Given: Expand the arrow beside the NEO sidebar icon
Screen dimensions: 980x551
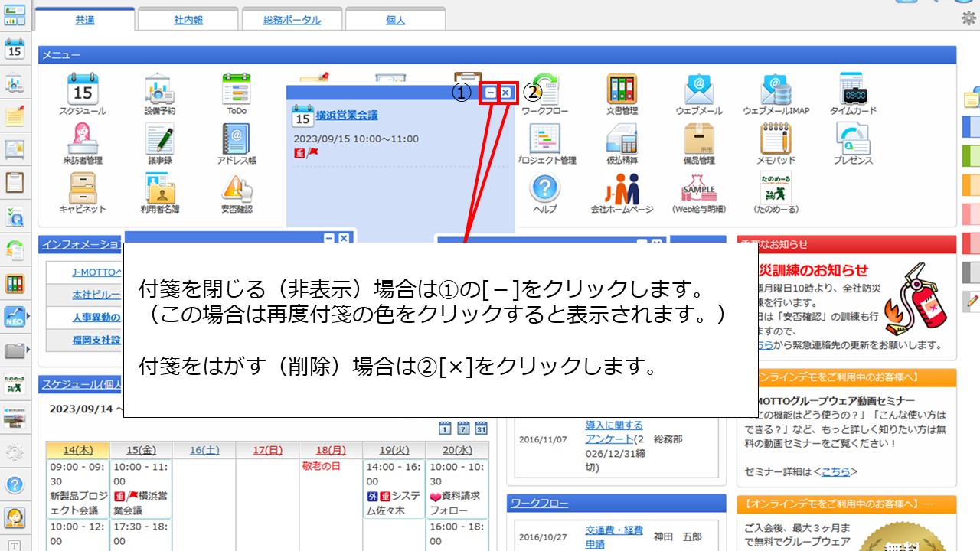Looking at the screenshot, I should point(28,315).
